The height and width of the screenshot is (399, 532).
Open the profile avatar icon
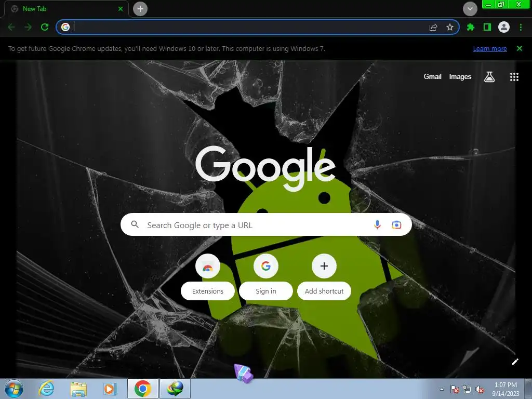(x=504, y=27)
